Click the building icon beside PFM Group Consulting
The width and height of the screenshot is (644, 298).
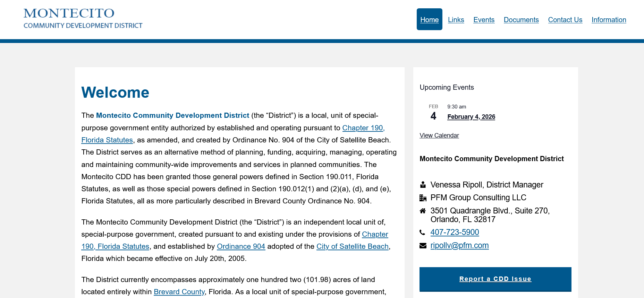tap(423, 198)
